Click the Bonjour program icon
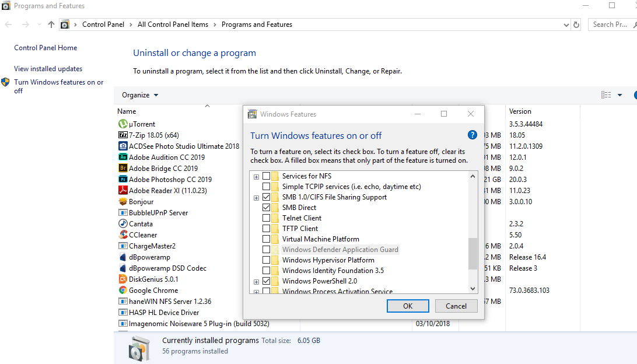 (x=123, y=201)
